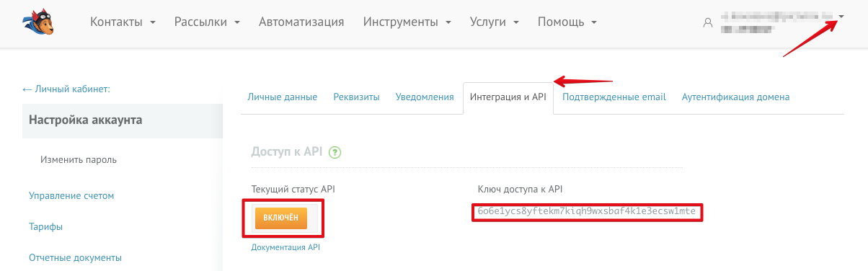Switch to Аутентификация домена tab

point(736,97)
